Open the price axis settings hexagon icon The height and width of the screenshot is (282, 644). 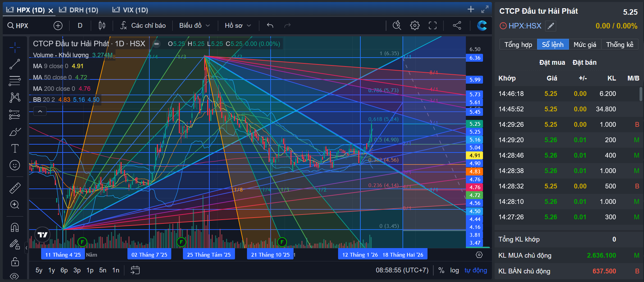(x=479, y=255)
